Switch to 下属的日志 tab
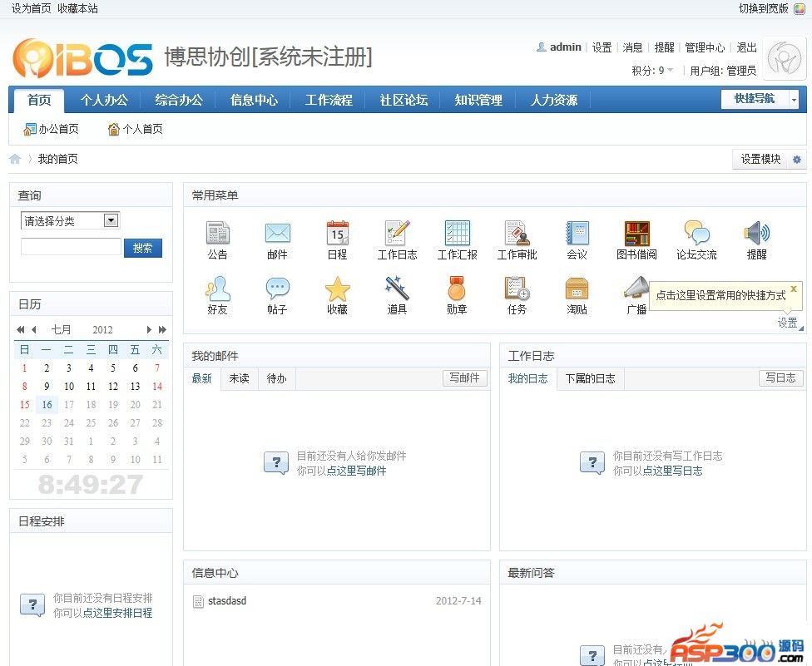Viewport: 812px width, 666px height. click(x=590, y=379)
